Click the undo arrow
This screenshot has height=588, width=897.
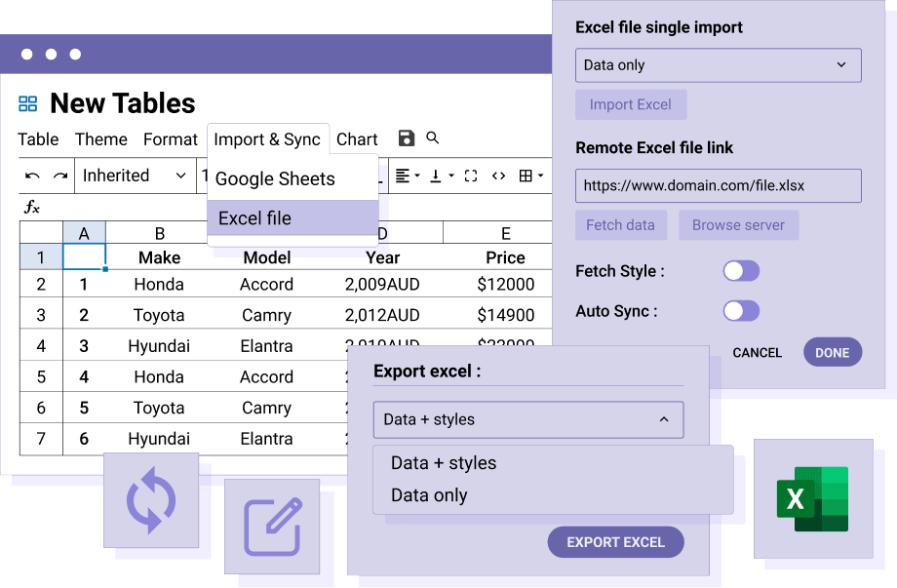(32, 176)
